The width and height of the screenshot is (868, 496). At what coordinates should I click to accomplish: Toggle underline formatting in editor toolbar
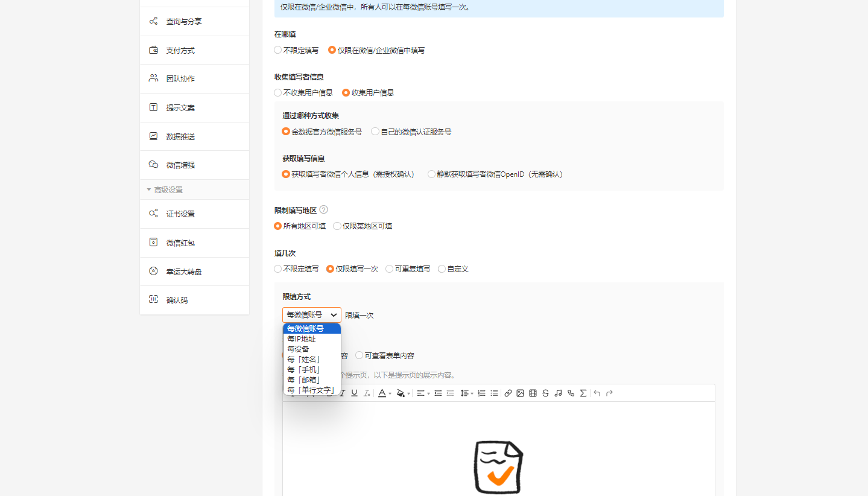[x=355, y=393]
